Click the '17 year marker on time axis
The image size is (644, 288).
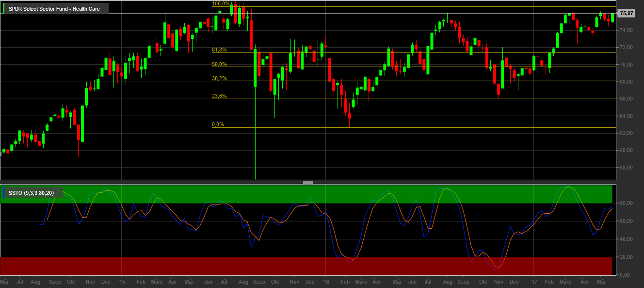pyautogui.click(x=533, y=282)
